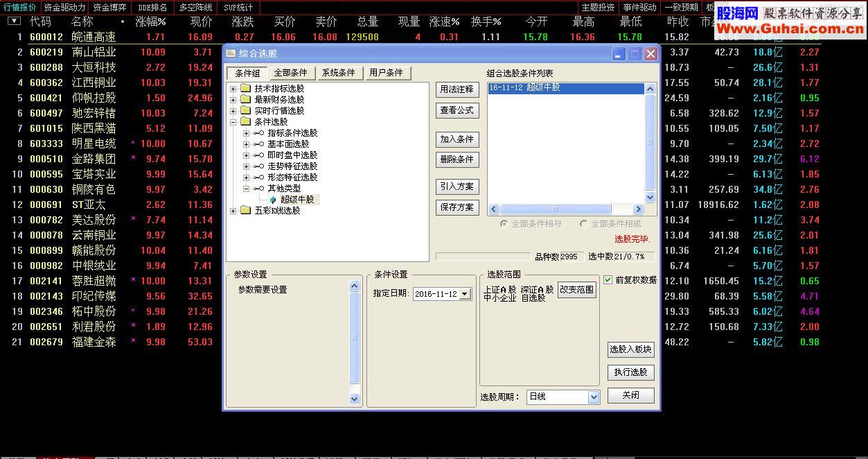Open the 资金博弈 top tab

pos(109,8)
